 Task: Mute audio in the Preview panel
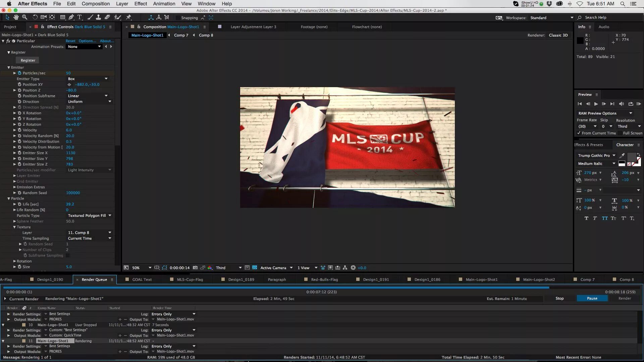(x=621, y=104)
